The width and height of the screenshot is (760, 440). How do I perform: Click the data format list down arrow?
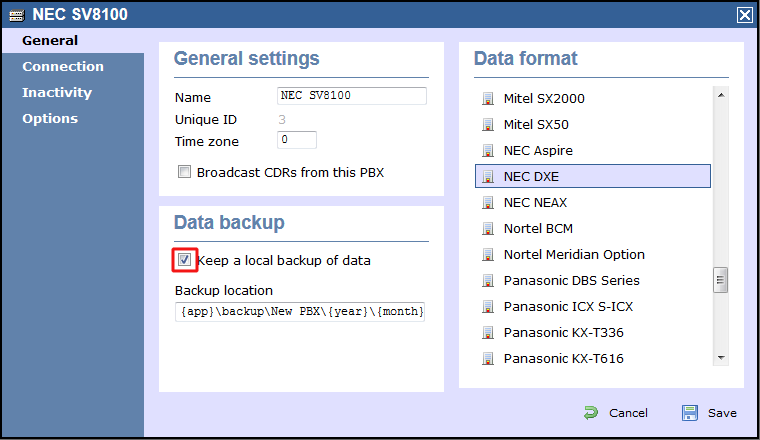(x=721, y=358)
